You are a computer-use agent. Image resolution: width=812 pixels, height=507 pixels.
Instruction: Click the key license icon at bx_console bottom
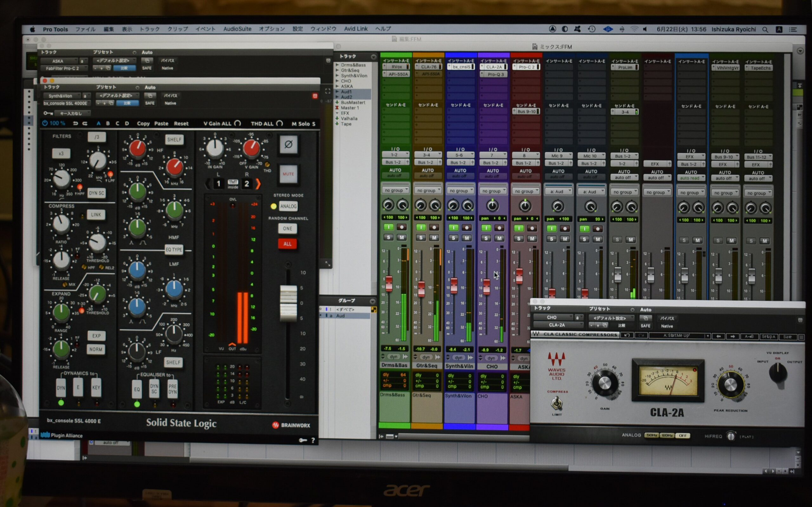pos(303,440)
